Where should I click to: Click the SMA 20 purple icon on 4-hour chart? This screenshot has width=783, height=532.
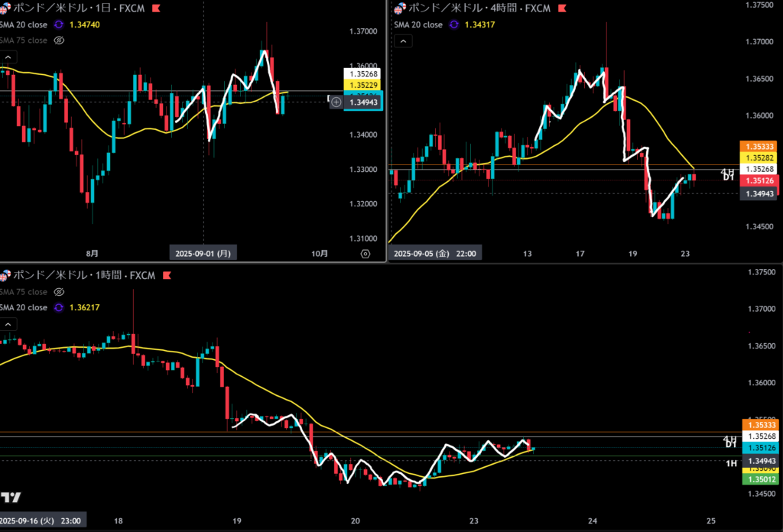pyautogui.click(x=453, y=24)
